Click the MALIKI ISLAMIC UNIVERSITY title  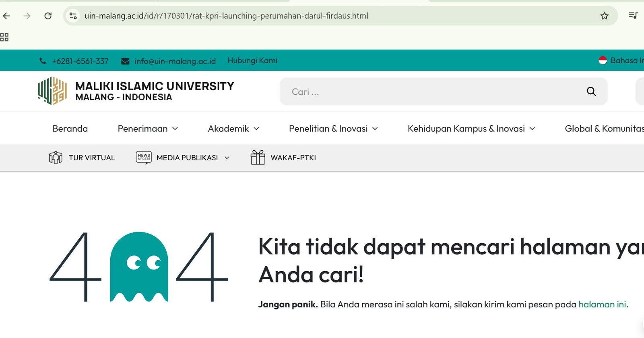(x=155, y=86)
